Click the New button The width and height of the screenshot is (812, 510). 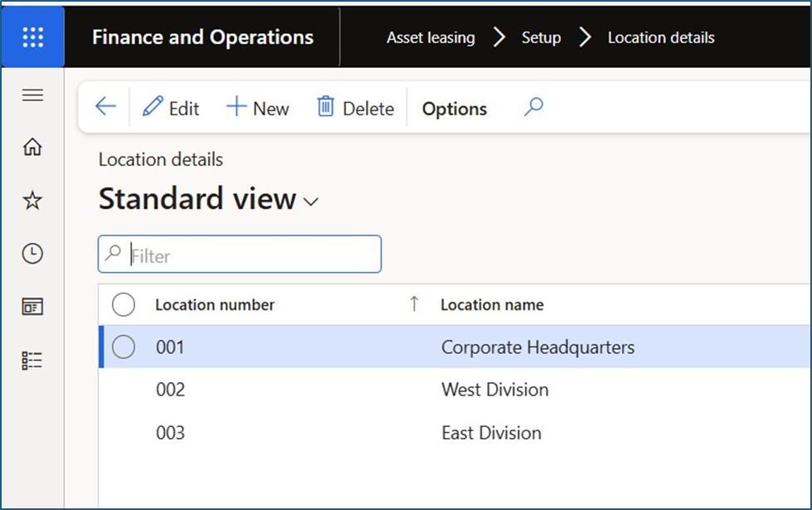[x=258, y=109]
